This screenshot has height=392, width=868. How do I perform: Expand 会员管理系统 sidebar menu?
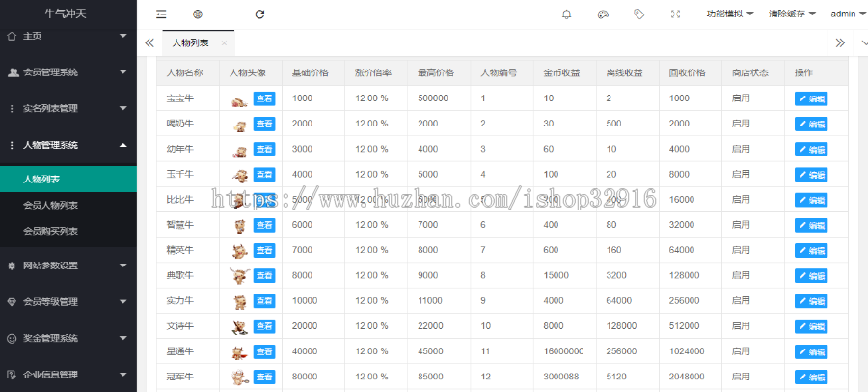68,72
